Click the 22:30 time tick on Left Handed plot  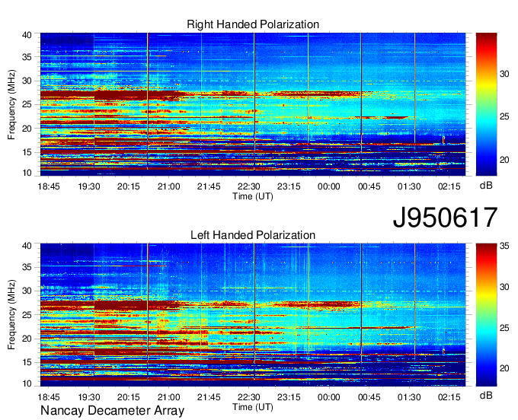click(x=249, y=397)
